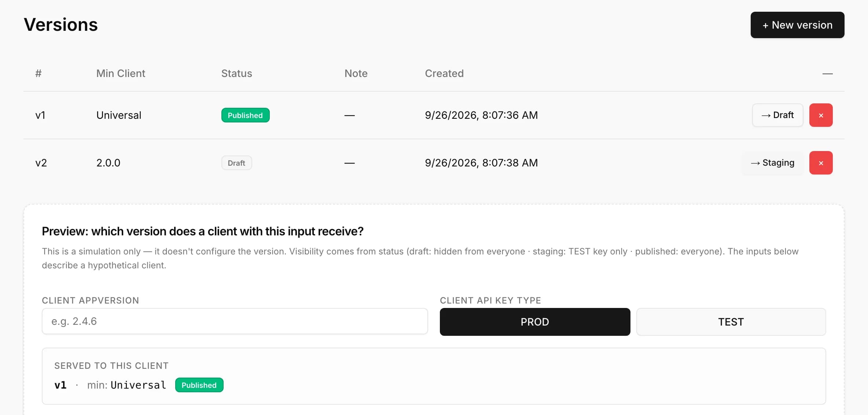Click created date 9/26/2026, 8:07:38 AM
Viewport: 868px width, 415px height.
pos(481,163)
